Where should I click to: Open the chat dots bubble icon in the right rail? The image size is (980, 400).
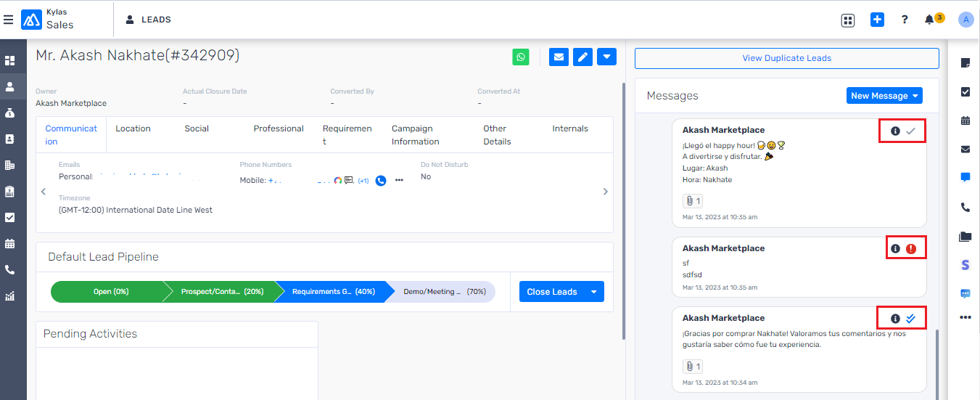click(965, 293)
